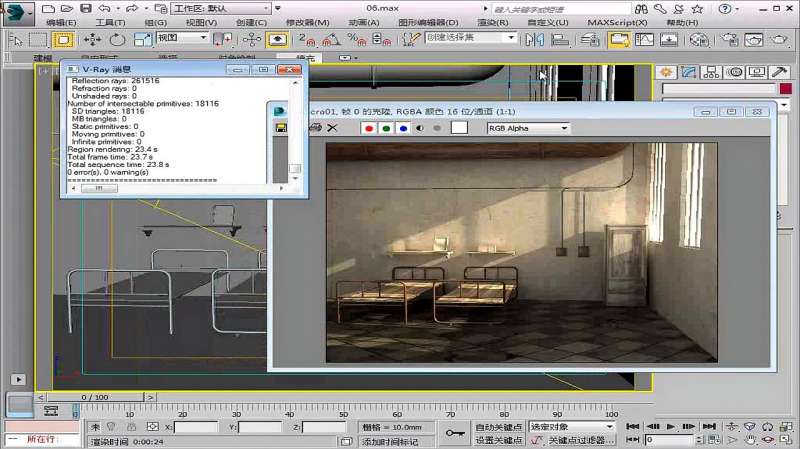Toggle the green channel button

(x=386, y=128)
